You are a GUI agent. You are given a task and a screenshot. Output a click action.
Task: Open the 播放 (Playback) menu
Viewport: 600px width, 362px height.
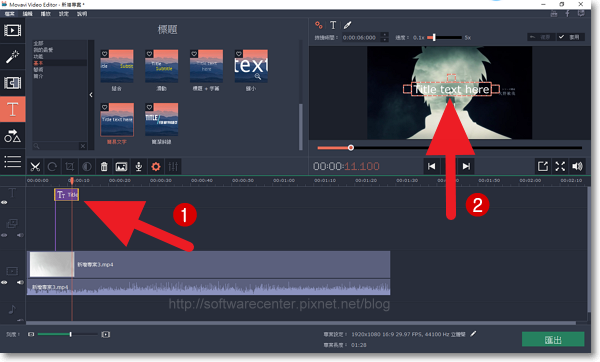coord(46,14)
